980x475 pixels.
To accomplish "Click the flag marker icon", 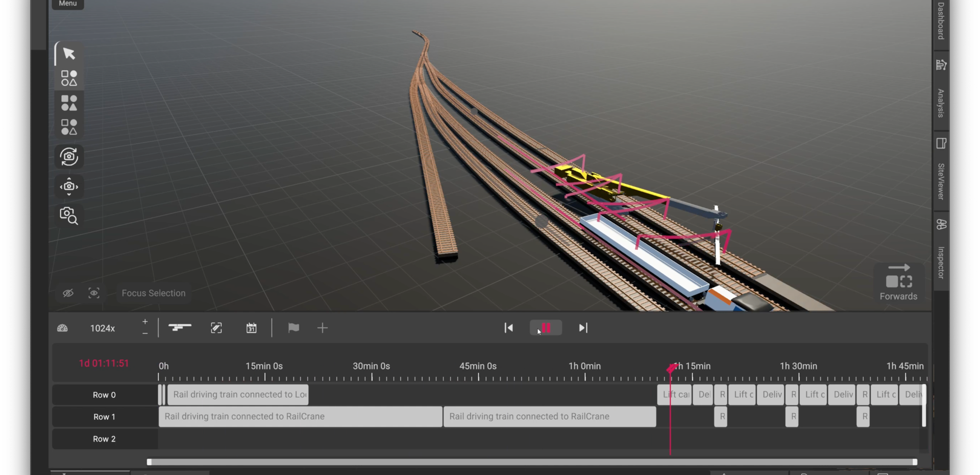I will click(293, 328).
